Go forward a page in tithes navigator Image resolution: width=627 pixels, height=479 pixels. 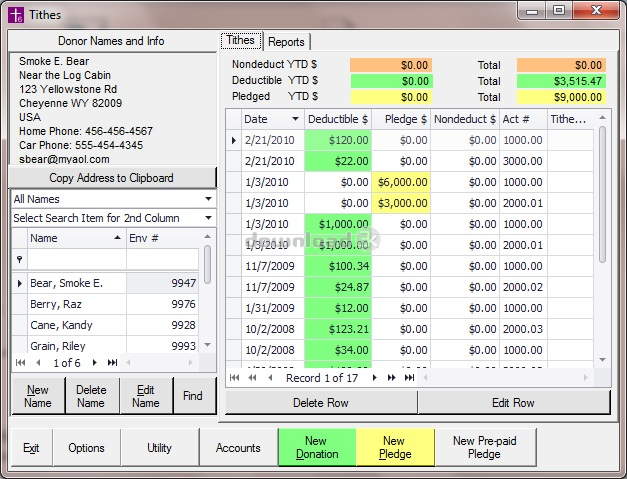point(391,378)
